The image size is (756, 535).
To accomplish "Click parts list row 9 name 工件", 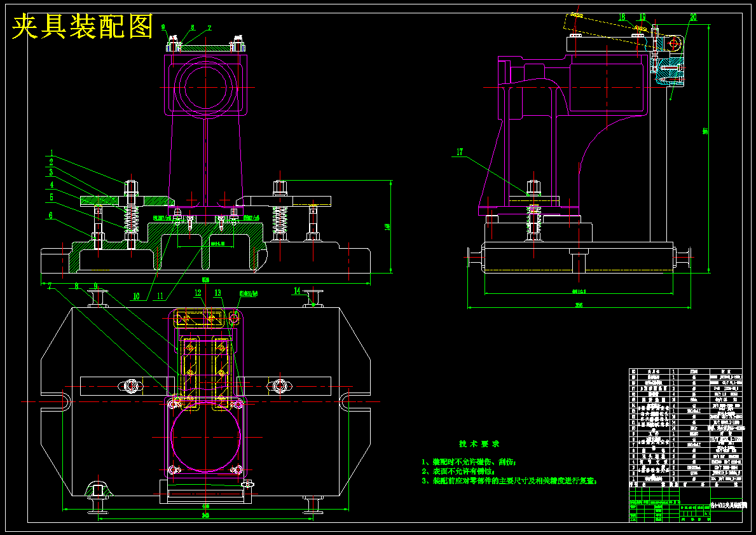I will pyautogui.click(x=653, y=434).
